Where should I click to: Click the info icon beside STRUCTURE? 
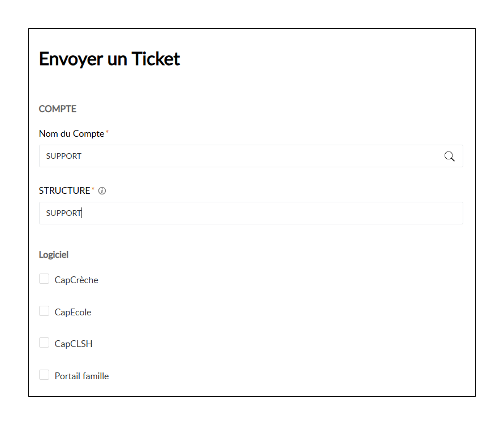(x=102, y=191)
